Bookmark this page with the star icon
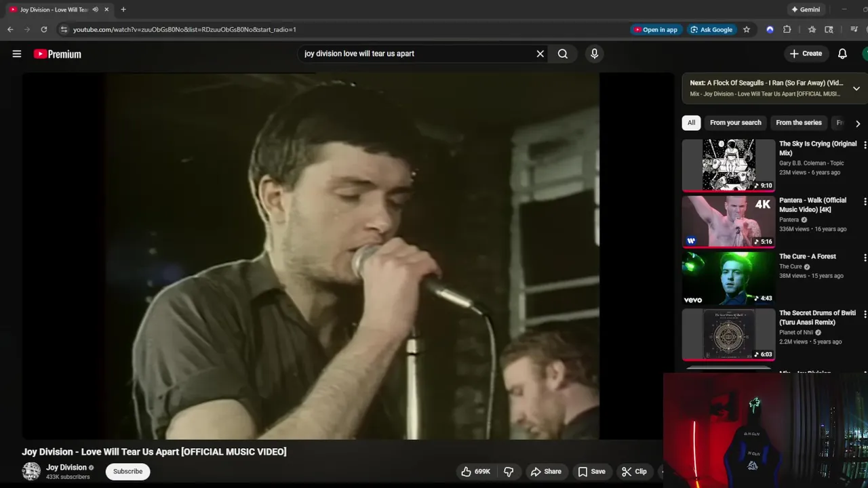868x488 pixels. click(747, 29)
